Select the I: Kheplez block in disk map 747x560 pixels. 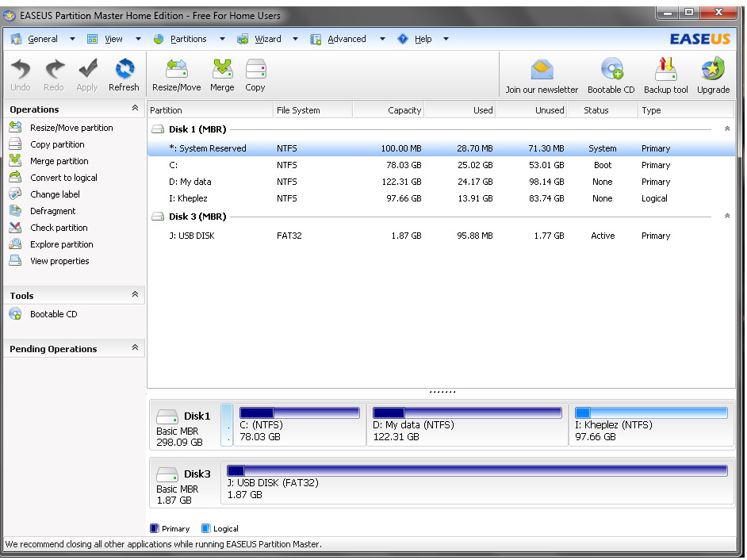(651, 425)
